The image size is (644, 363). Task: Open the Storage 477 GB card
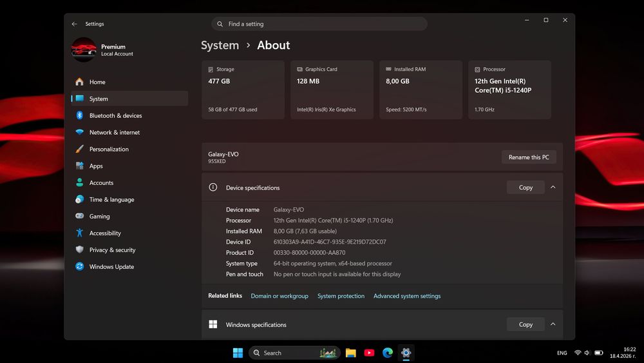(x=243, y=90)
